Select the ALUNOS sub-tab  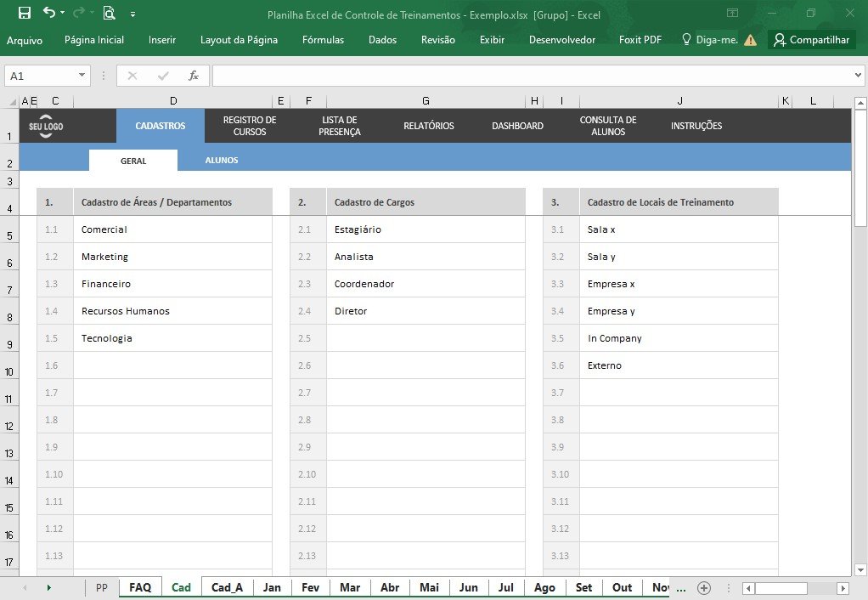pyautogui.click(x=222, y=160)
